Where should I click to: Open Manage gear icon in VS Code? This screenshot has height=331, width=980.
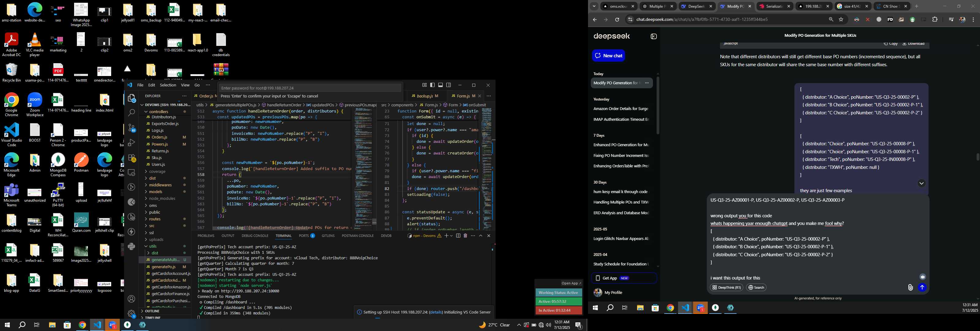tap(132, 314)
